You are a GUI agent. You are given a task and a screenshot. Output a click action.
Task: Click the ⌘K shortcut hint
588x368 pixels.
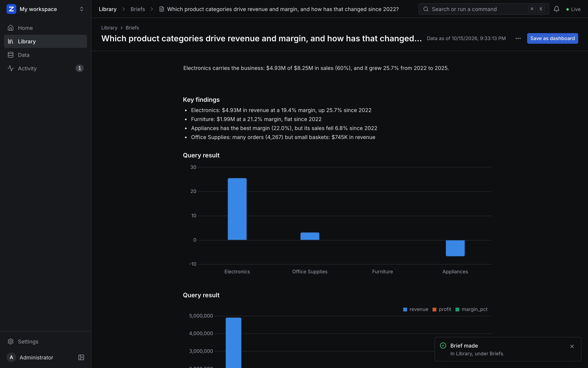(x=537, y=9)
